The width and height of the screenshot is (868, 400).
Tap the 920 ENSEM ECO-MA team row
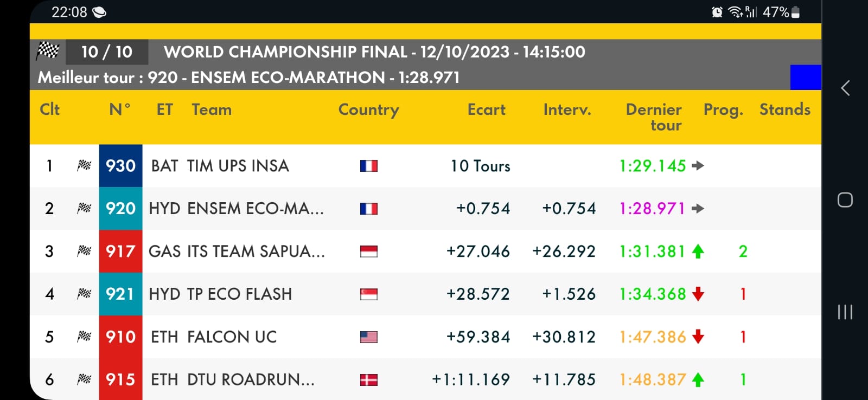(x=236, y=209)
